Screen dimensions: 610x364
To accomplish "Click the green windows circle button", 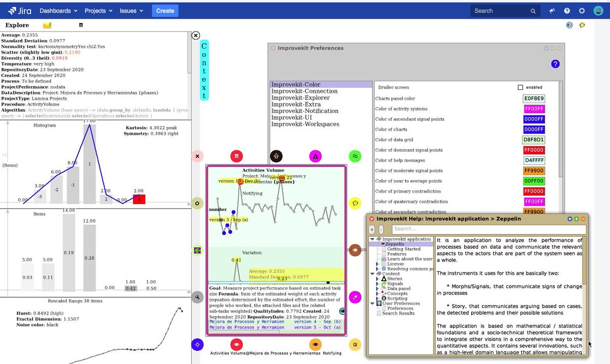I will coord(355,156).
